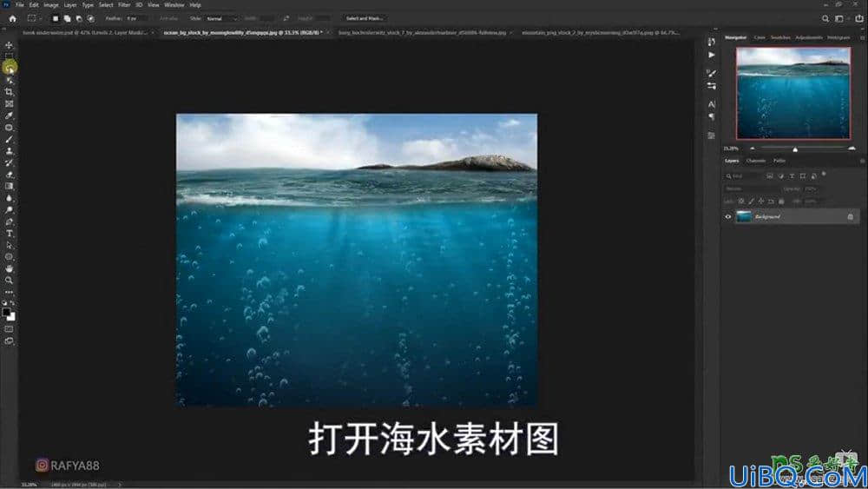Select the History Brush tool
The image size is (868, 489).
(x=9, y=162)
